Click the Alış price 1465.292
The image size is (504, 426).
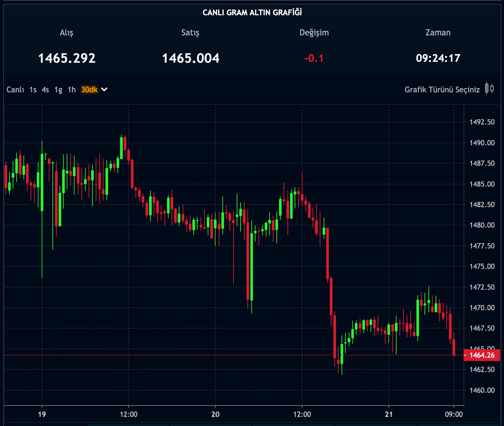point(67,58)
